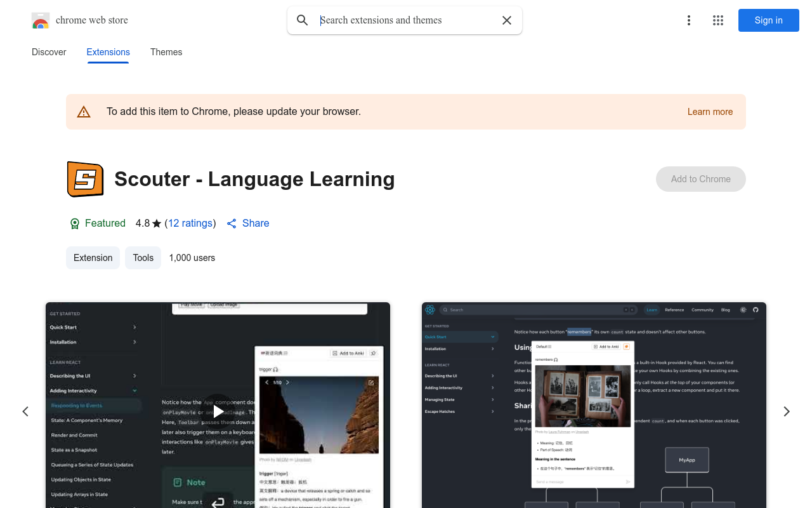812x508 pixels.
Task: Click the Featured badge icon
Action: point(75,224)
